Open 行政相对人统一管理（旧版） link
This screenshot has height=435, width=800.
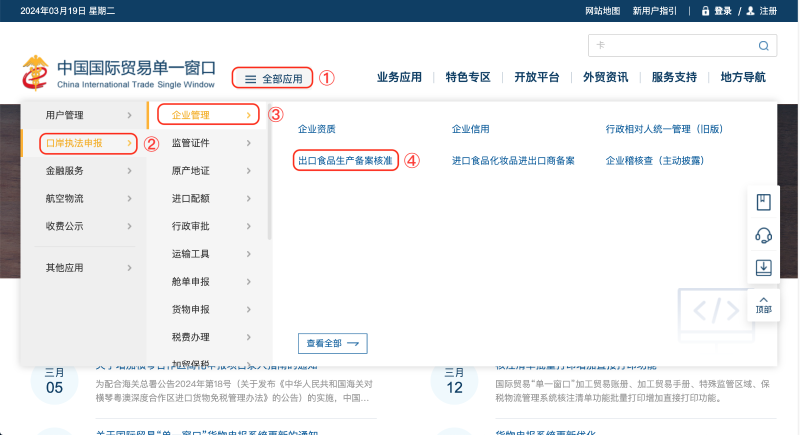click(x=664, y=129)
